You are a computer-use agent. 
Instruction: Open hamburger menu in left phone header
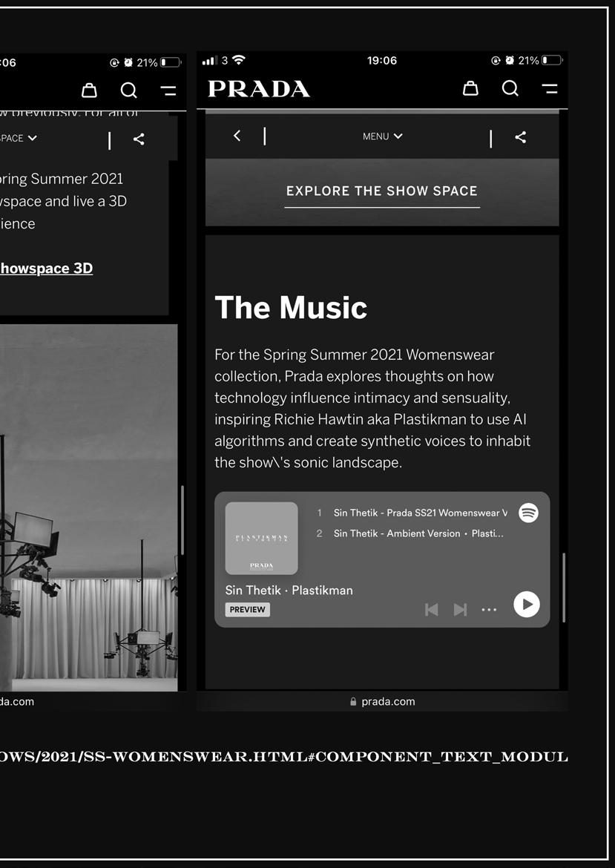click(168, 91)
